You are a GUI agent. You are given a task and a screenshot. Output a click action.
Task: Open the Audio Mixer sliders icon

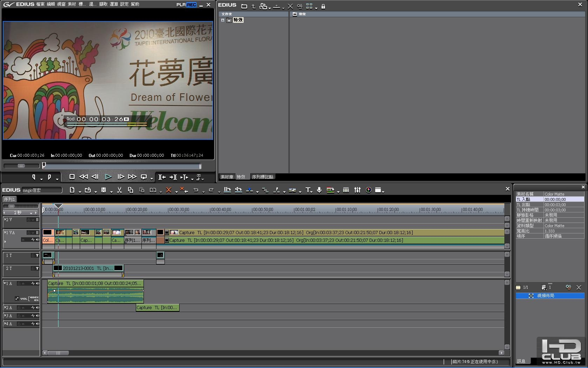pos(357,190)
